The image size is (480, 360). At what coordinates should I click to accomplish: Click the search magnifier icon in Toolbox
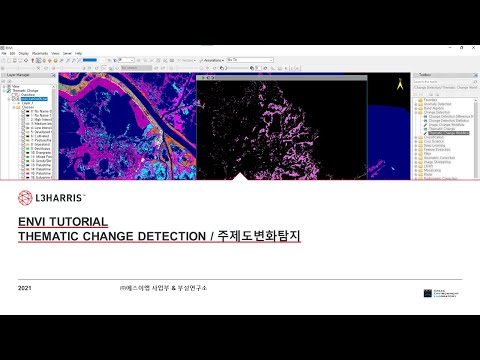(475, 82)
